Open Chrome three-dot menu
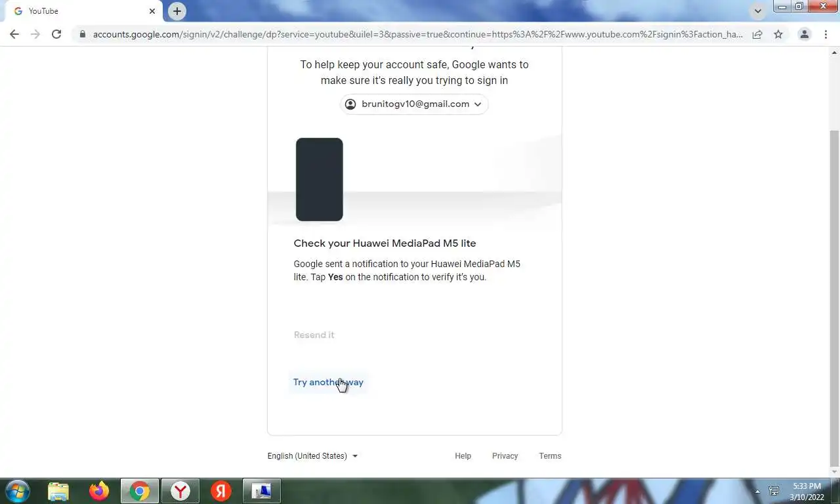This screenshot has height=504, width=840. coord(826,34)
